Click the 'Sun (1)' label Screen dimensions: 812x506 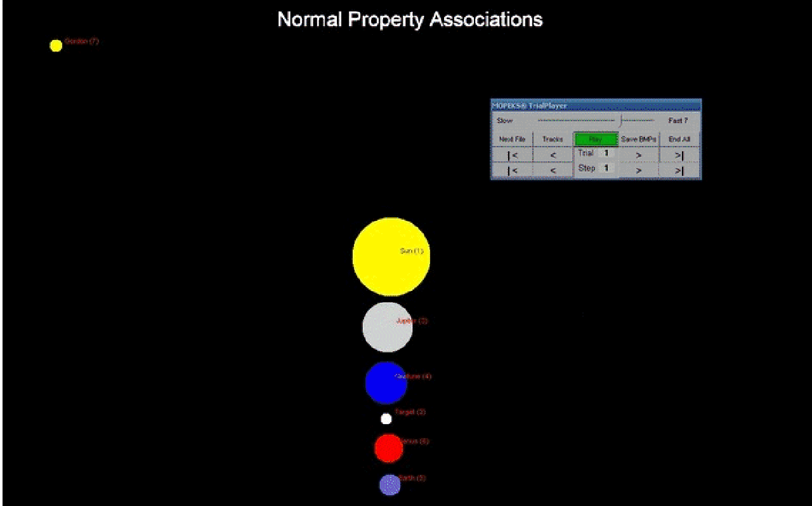[x=412, y=251]
